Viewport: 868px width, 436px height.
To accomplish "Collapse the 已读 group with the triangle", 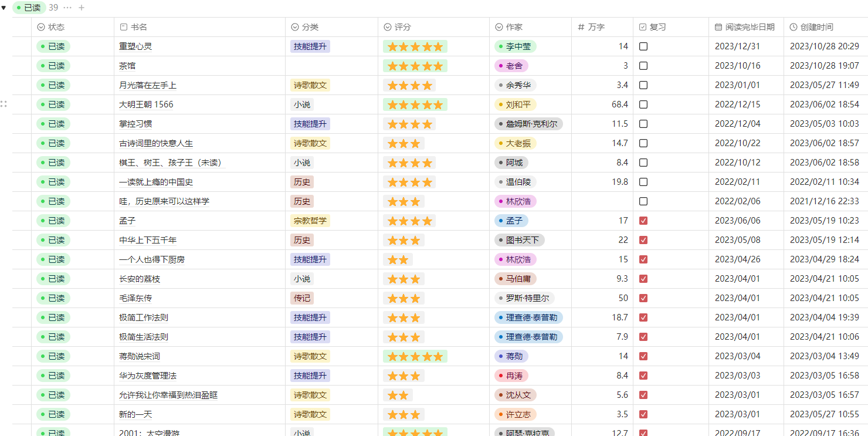I will pyautogui.click(x=4, y=8).
